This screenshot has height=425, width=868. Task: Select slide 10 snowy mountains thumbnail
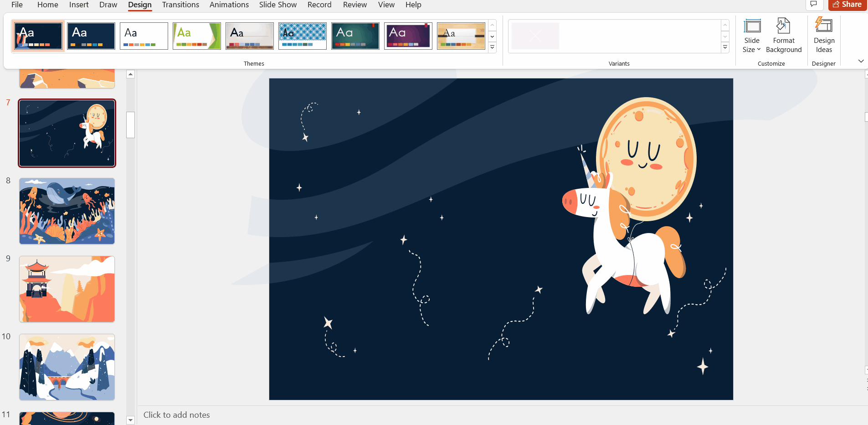point(67,367)
